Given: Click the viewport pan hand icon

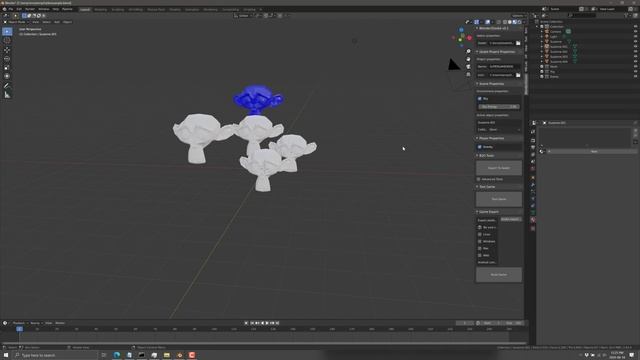Looking at the screenshot, I should [x=468, y=59].
